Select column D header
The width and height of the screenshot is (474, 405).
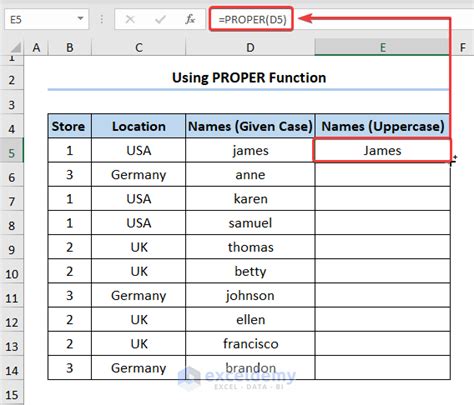tap(250, 48)
